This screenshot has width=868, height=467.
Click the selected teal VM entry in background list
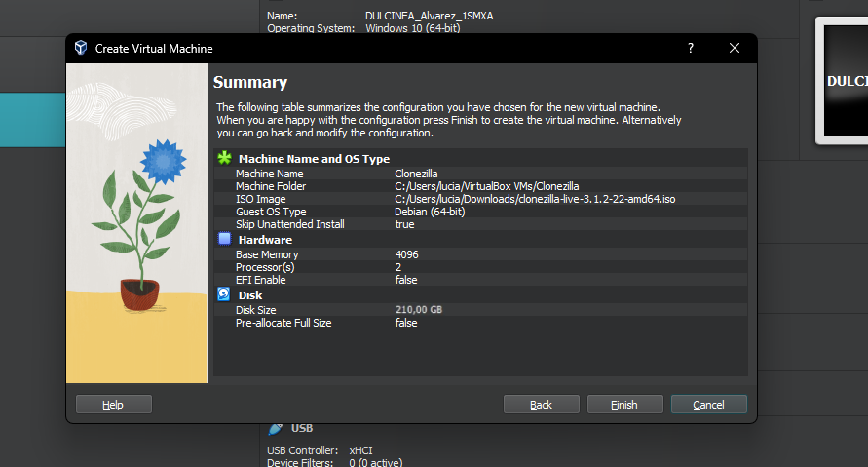tap(33, 120)
